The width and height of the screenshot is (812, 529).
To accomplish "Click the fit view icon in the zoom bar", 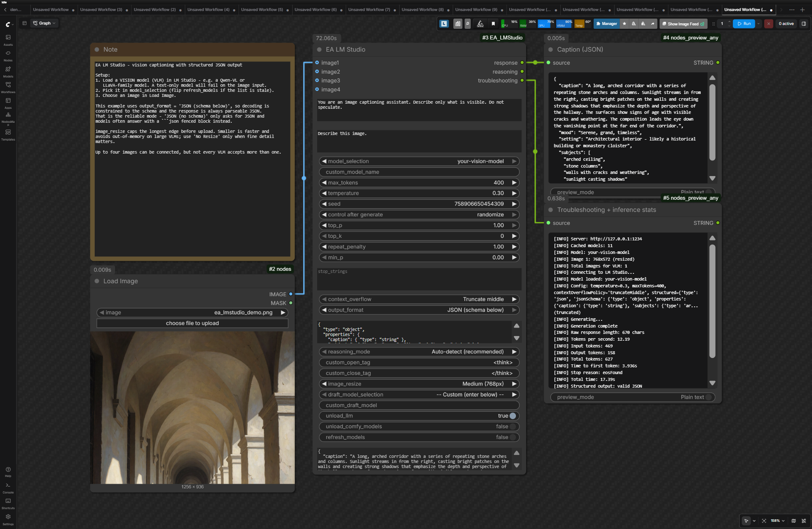I will tap(764, 521).
